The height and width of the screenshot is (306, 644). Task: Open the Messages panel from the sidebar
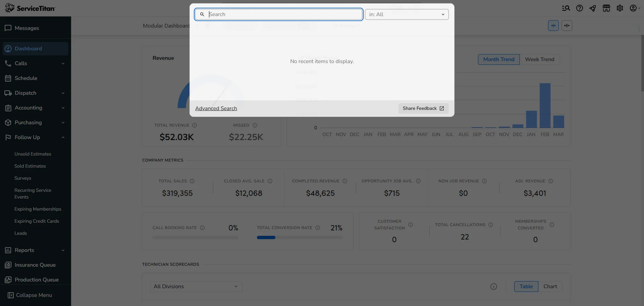26,28
